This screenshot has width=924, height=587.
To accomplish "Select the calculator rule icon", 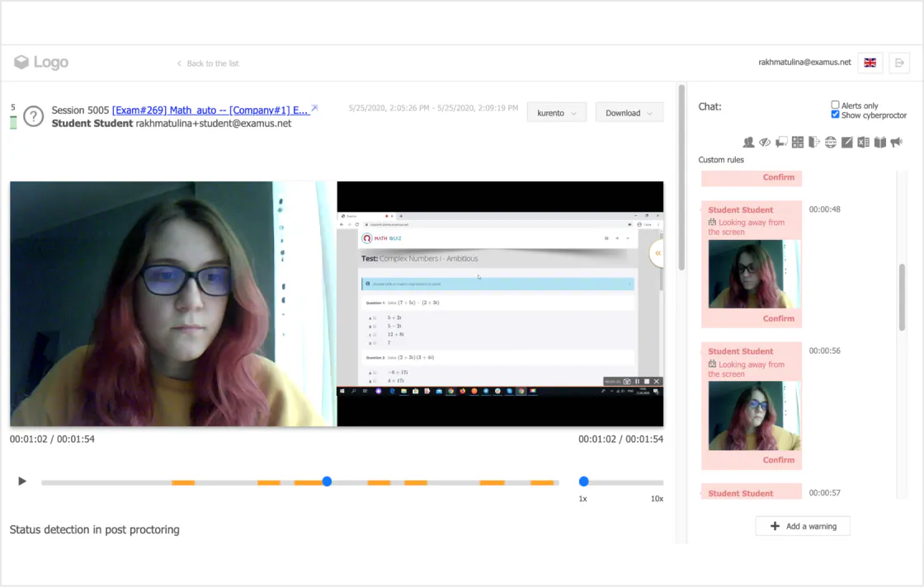I will pyautogui.click(x=797, y=142).
